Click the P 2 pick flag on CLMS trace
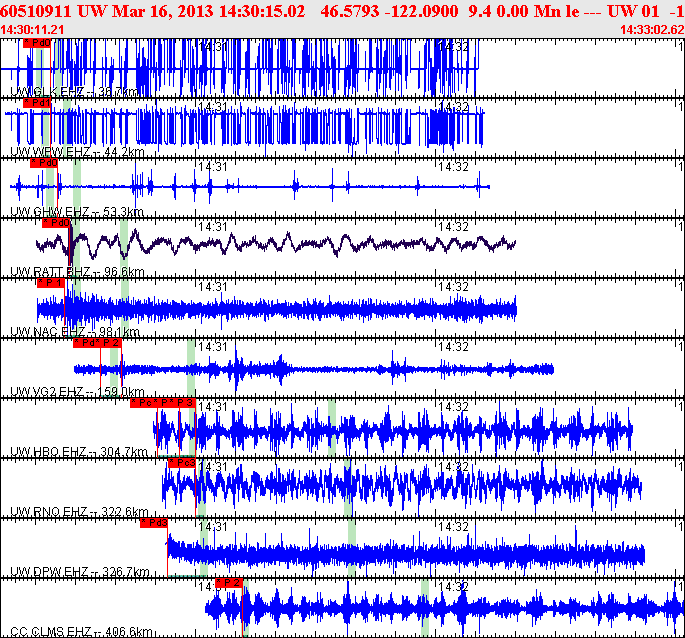Viewport: 685px width, 638px height. 229,583
